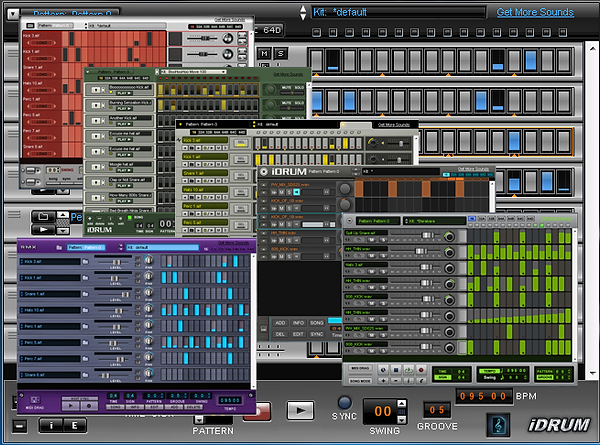Increase the swing with the up arrow
The image size is (600, 445).
pyautogui.click(x=401, y=403)
